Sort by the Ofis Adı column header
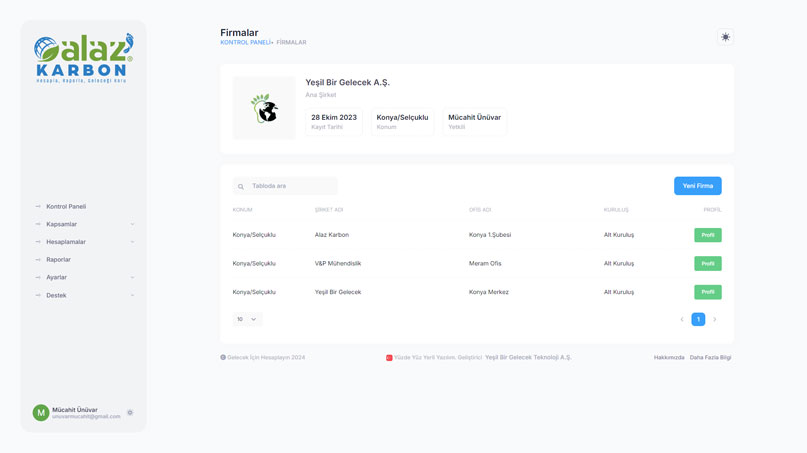This screenshot has width=807, height=453. (x=480, y=210)
